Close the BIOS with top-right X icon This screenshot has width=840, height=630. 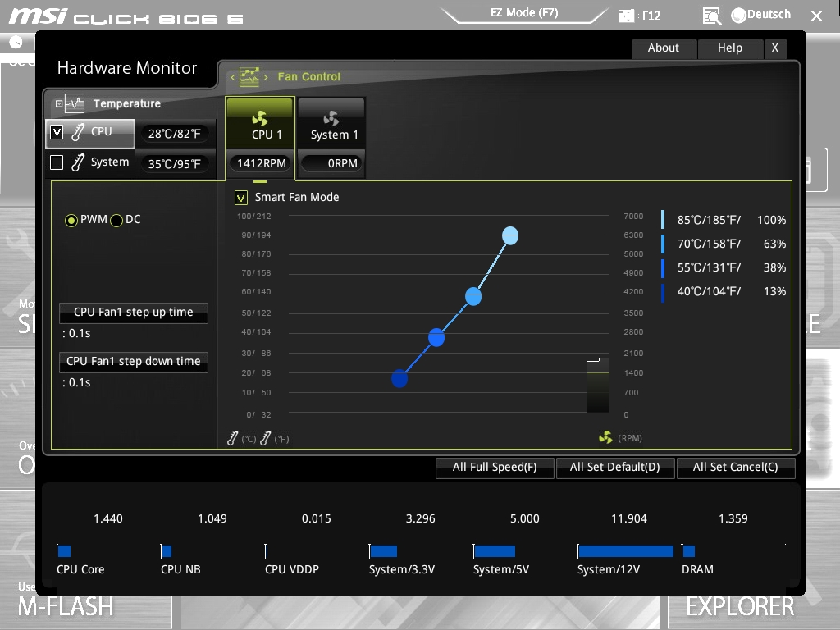click(816, 16)
